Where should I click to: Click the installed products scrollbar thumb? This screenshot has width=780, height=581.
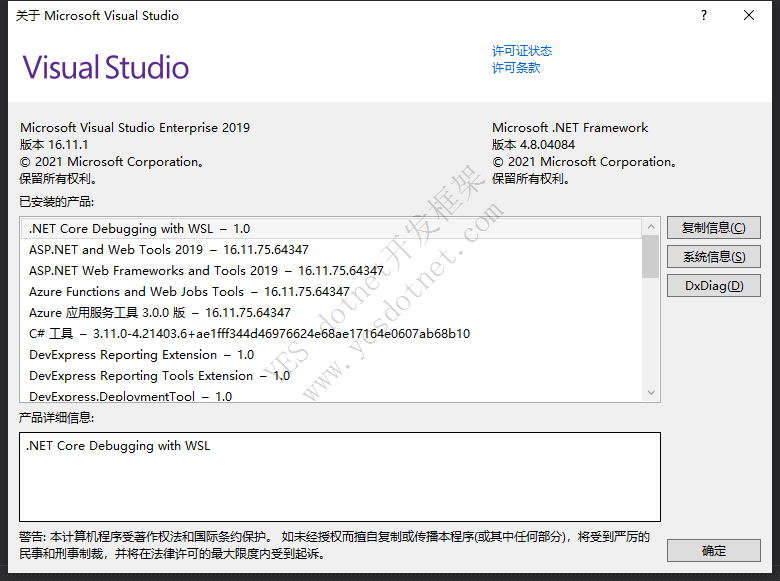pos(651,257)
